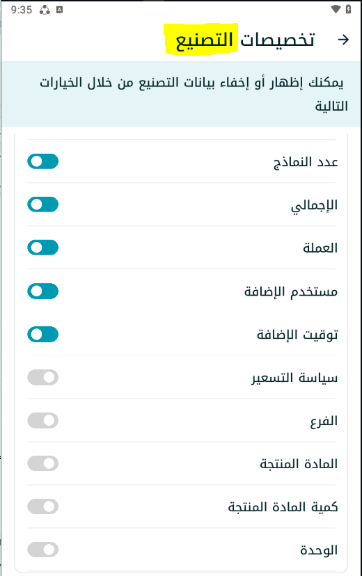The image size is (362, 576).
Task: Tap the sync icon in status bar
Action: pyautogui.click(x=45, y=10)
